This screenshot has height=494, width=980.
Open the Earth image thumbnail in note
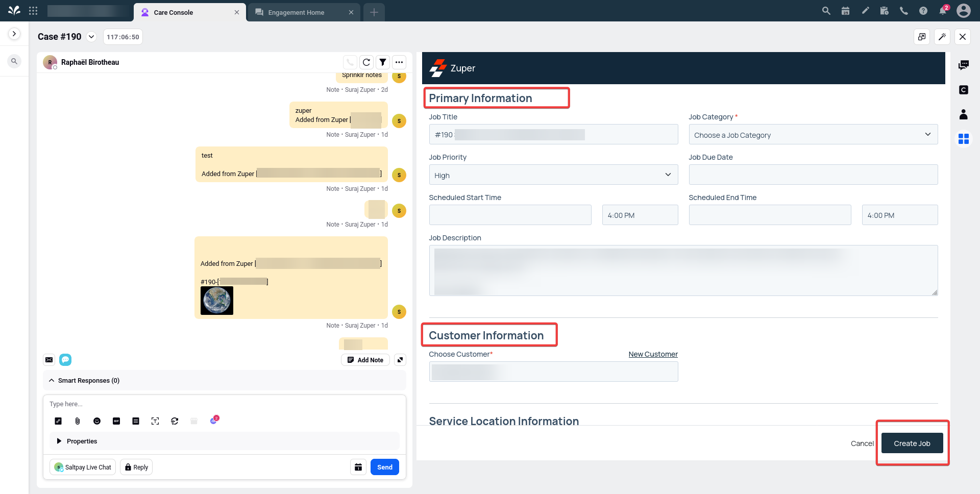coord(217,300)
